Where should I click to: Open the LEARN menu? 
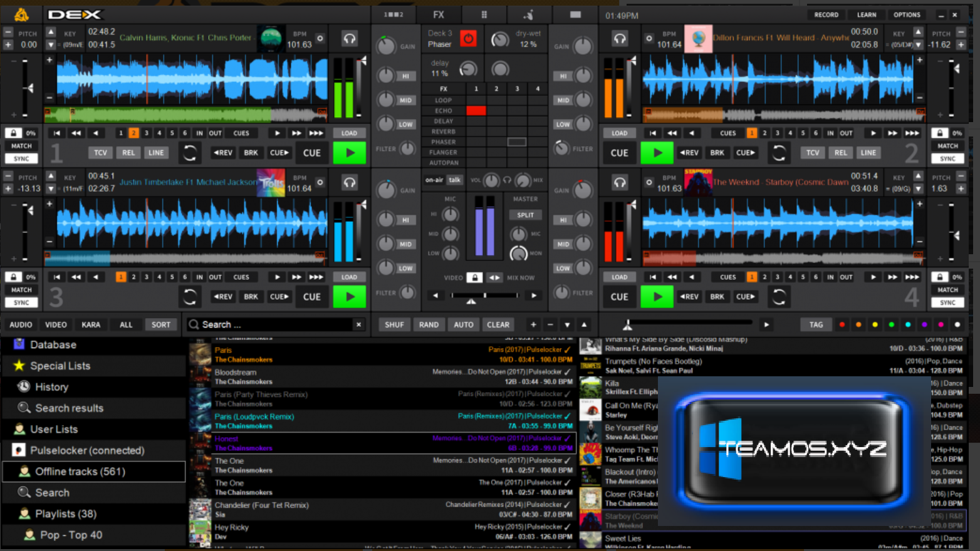867,15
